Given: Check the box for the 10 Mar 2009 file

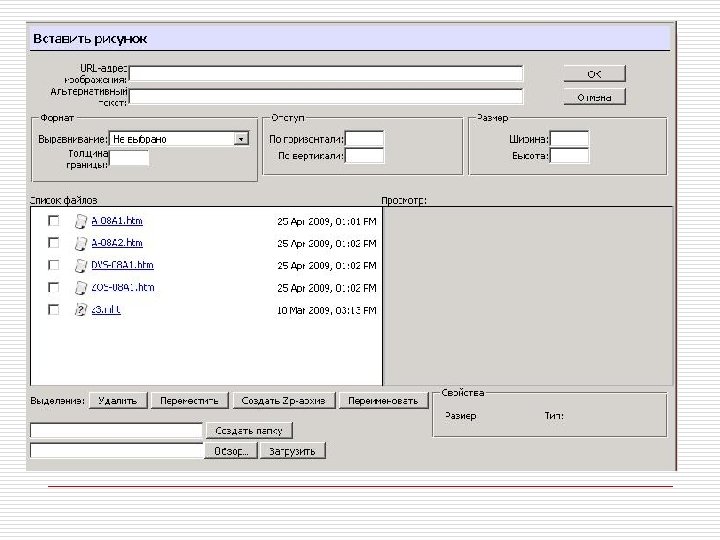Looking at the screenshot, I should [54, 309].
